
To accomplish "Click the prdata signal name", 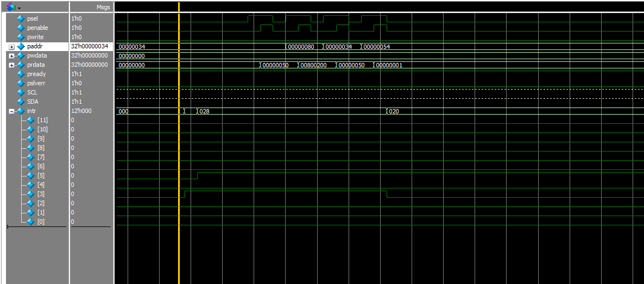I will (x=36, y=65).
